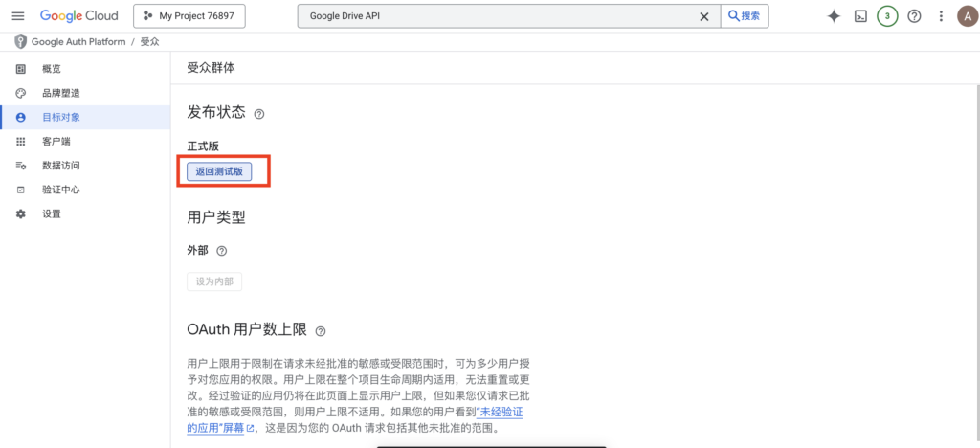Click help icon next to 发布状态
This screenshot has height=448, width=980.
(x=259, y=114)
